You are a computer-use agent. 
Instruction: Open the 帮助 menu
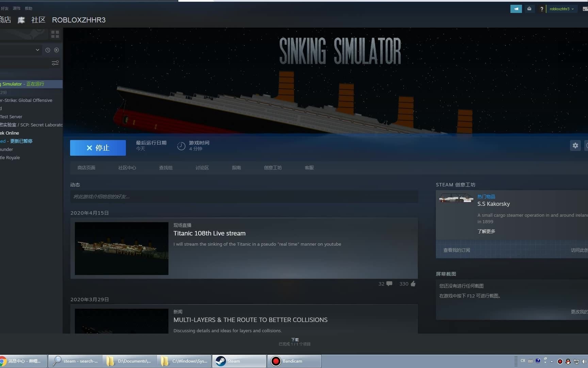29,9
